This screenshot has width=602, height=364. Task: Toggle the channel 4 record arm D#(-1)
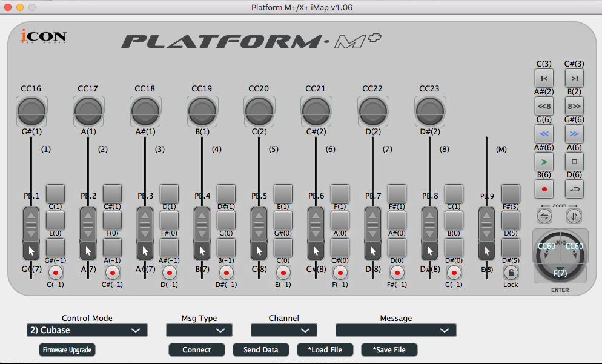coord(226,273)
